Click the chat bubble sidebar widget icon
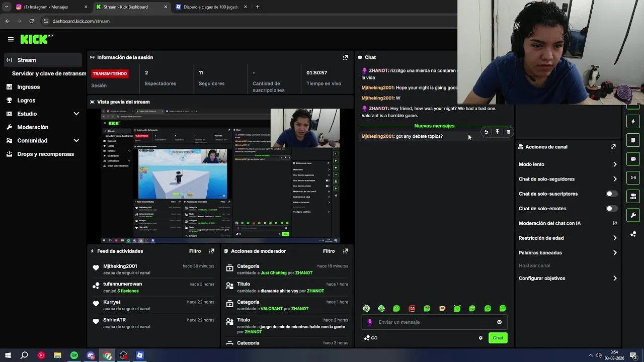Screen dimensions: 644x362 (x=633, y=159)
